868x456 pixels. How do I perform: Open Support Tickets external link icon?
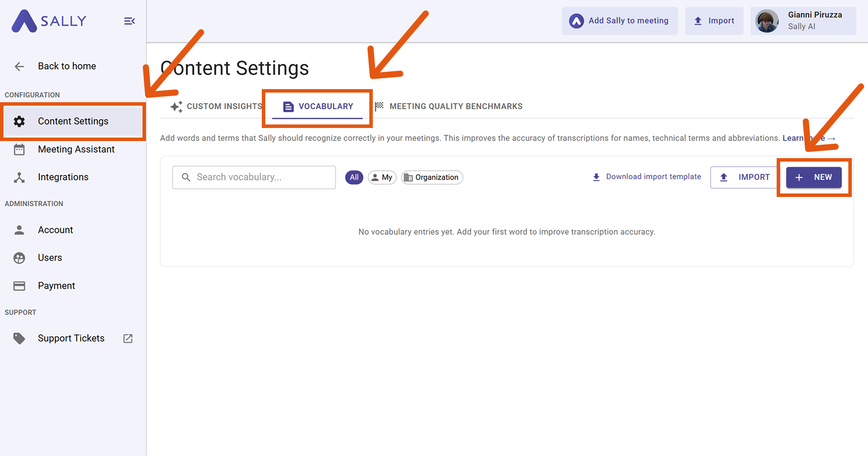128,339
